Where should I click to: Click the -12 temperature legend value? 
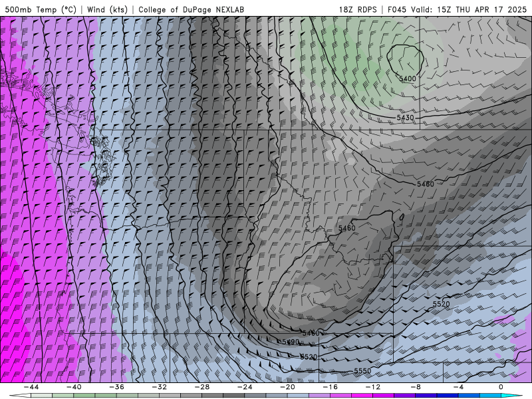(x=372, y=387)
